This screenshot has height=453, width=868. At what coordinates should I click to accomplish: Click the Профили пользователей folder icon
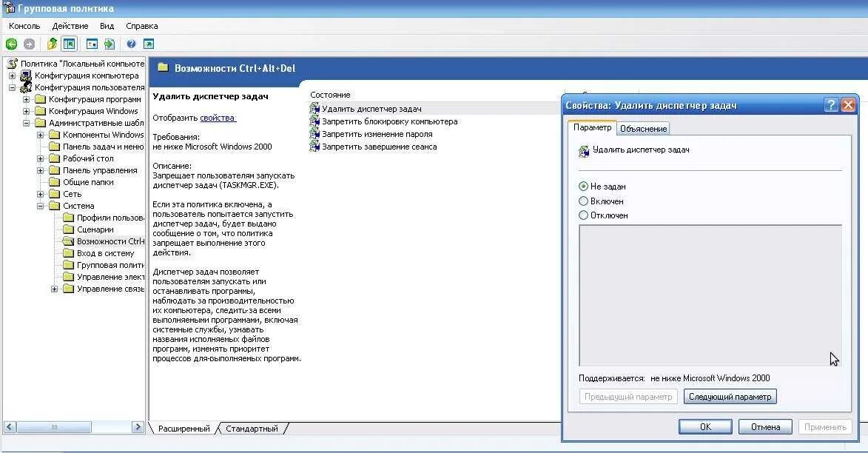point(68,218)
